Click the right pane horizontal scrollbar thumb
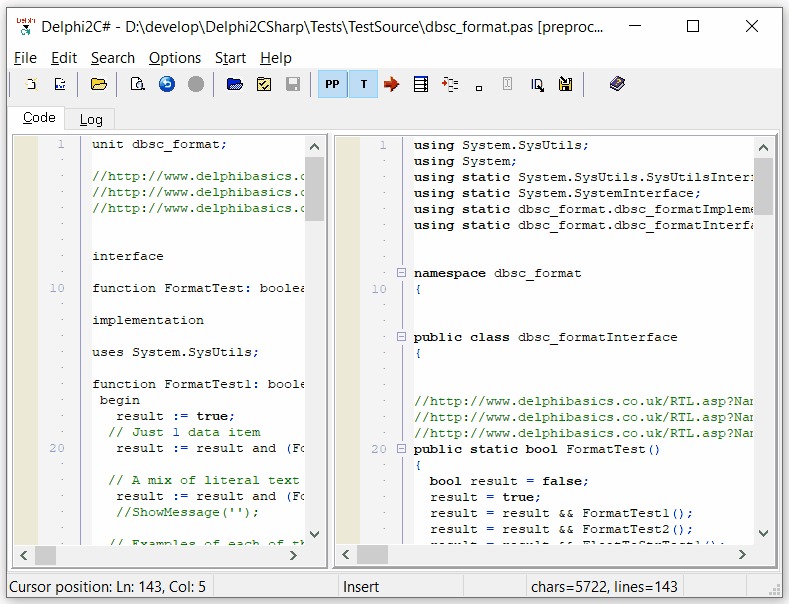This screenshot has height=604, width=789. (x=372, y=555)
